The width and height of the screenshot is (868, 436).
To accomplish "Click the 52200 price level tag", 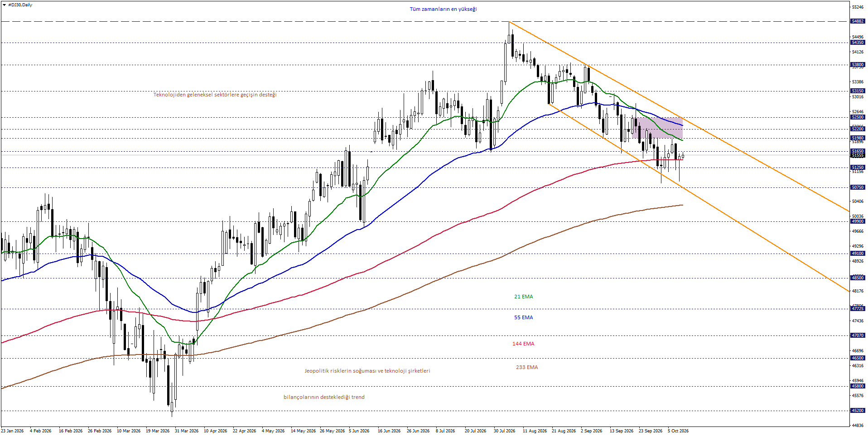I will tap(858, 129).
